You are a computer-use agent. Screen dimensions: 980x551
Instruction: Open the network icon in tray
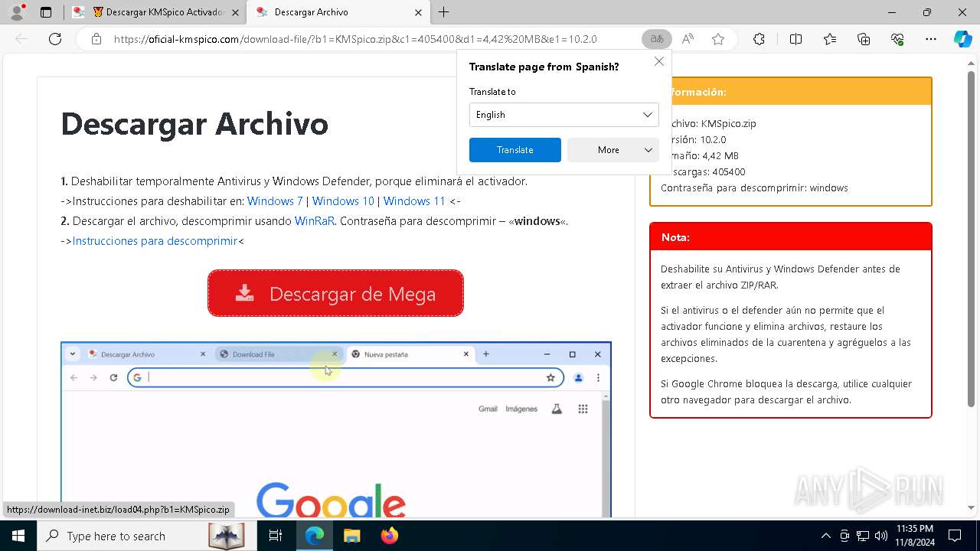click(862, 536)
